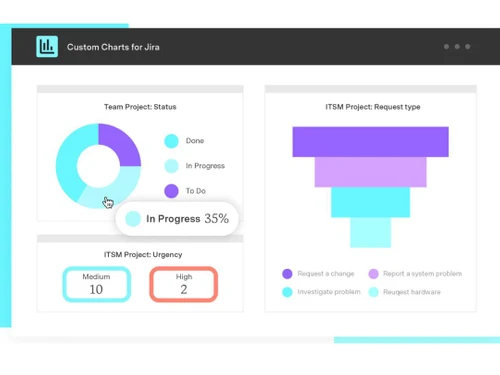
Task: Select the top purple funnel bar
Action: pyautogui.click(x=371, y=142)
